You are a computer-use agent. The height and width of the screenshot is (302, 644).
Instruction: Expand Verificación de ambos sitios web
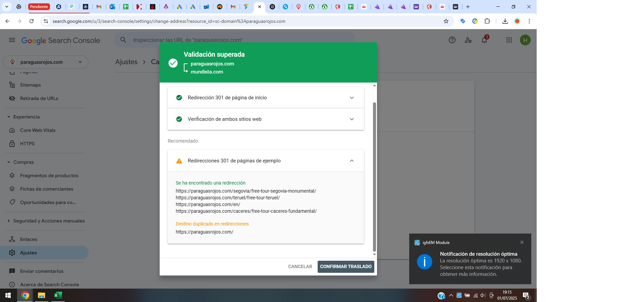[x=266, y=119]
